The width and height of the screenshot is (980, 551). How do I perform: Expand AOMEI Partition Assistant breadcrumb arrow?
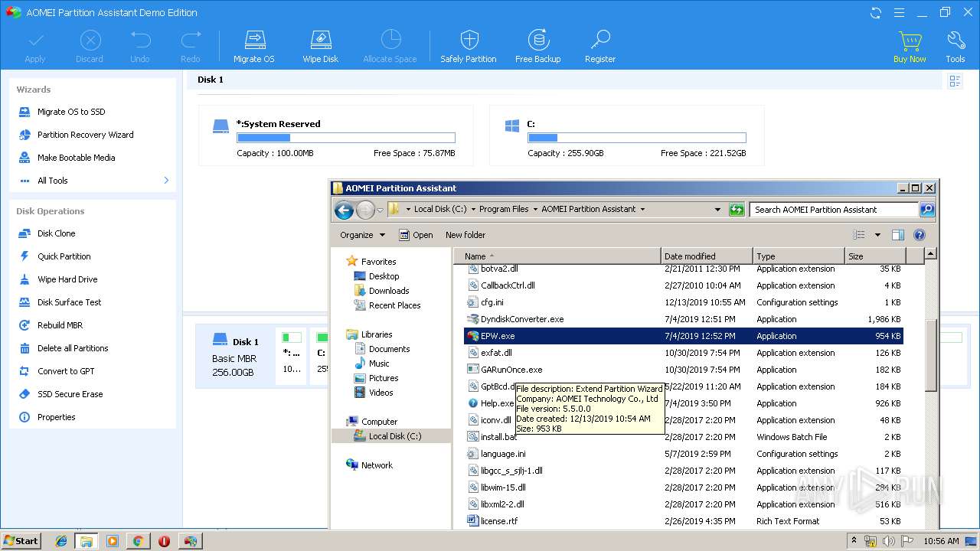pyautogui.click(x=642, y=209)
